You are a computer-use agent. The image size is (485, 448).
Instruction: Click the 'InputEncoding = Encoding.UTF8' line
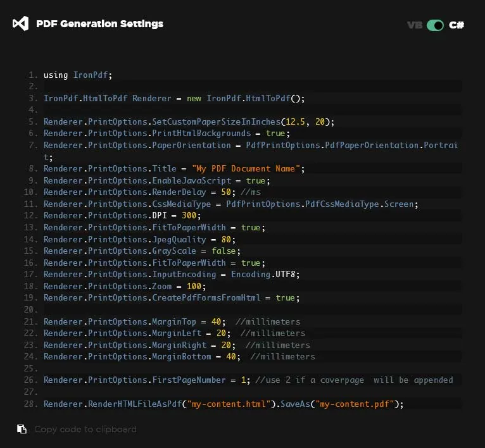(x=172, y=275)
